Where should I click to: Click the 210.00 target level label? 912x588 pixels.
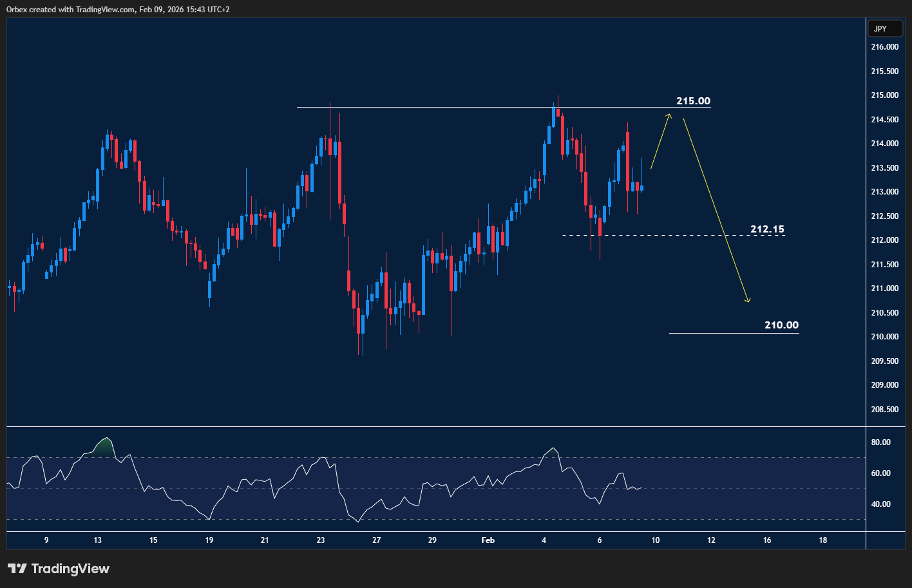[781, 325]
